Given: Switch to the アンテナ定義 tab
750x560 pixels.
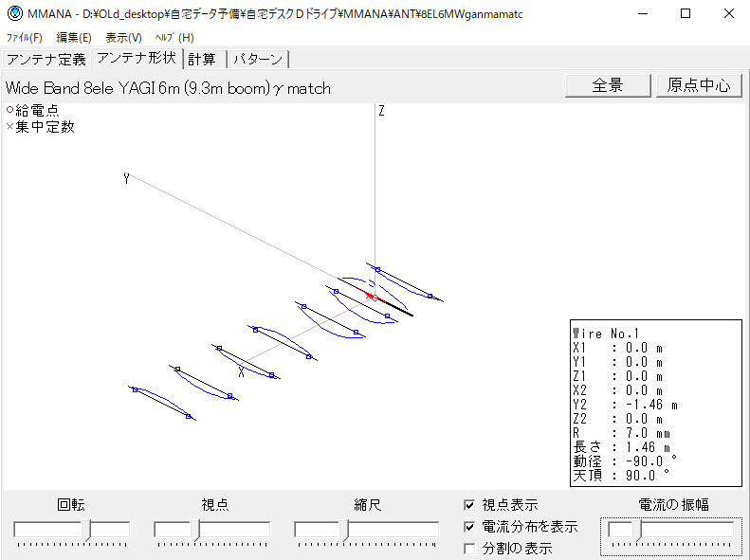Looking at the screenshot, I should coord(46,60).
